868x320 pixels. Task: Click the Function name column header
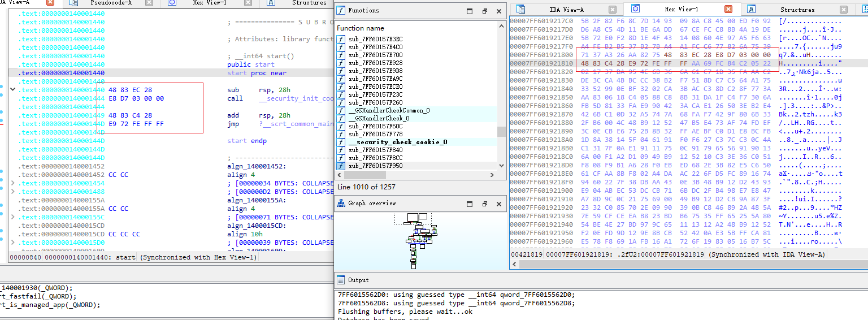[361, 28]
